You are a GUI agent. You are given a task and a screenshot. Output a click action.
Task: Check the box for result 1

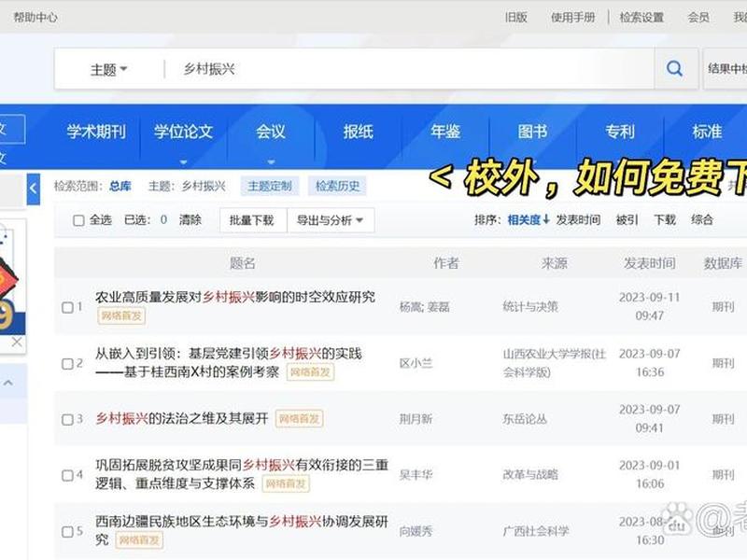click(x=67, y=307)
